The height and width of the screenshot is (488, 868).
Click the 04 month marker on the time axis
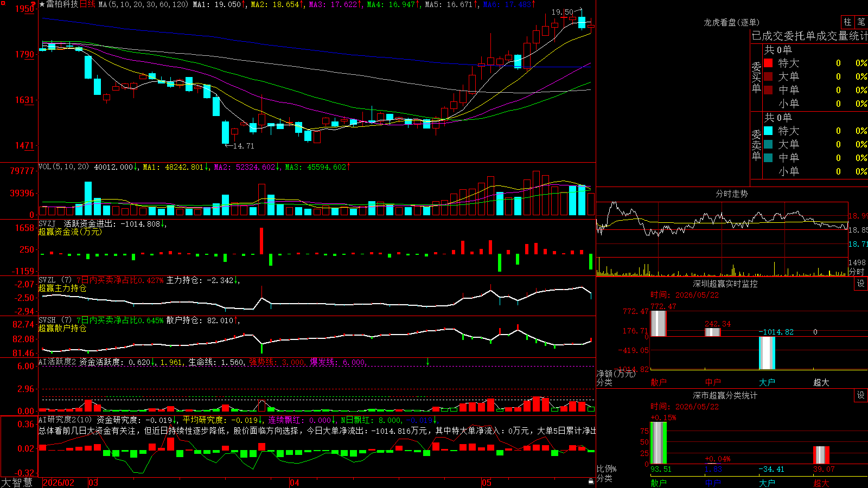click(295, 483)
